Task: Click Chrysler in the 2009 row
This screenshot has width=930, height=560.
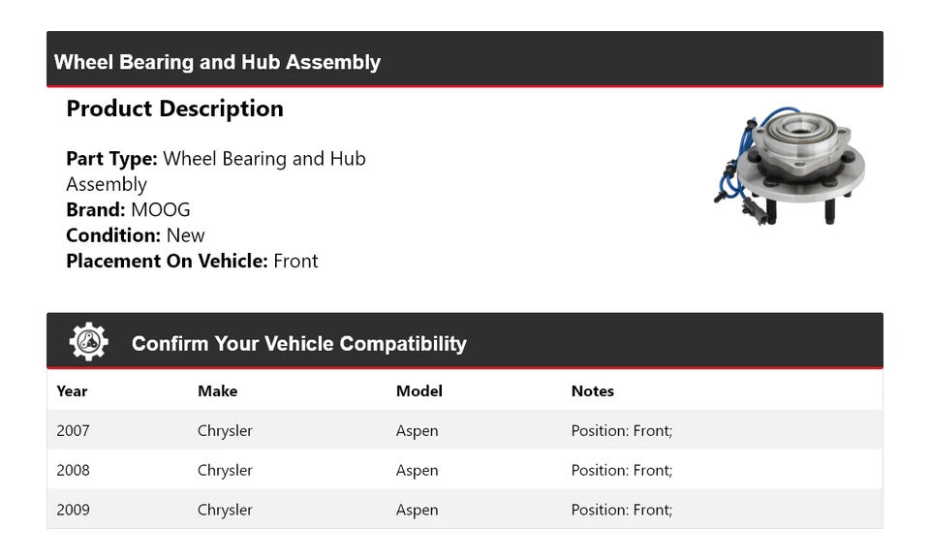Action: pyautogui.click(x=225, y=511)
